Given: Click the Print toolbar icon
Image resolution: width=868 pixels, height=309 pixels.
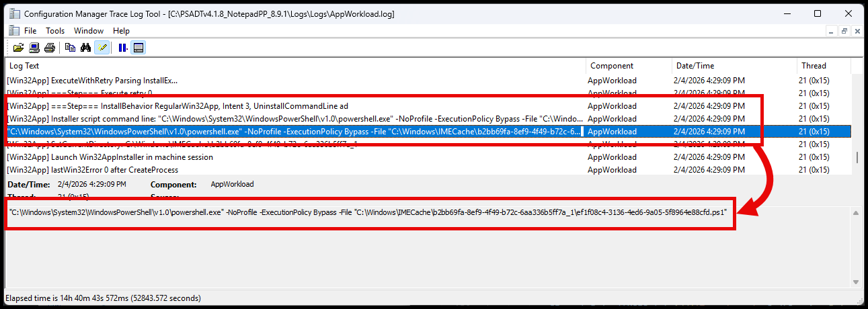Looking at the screenshot, I should point(49,48).
